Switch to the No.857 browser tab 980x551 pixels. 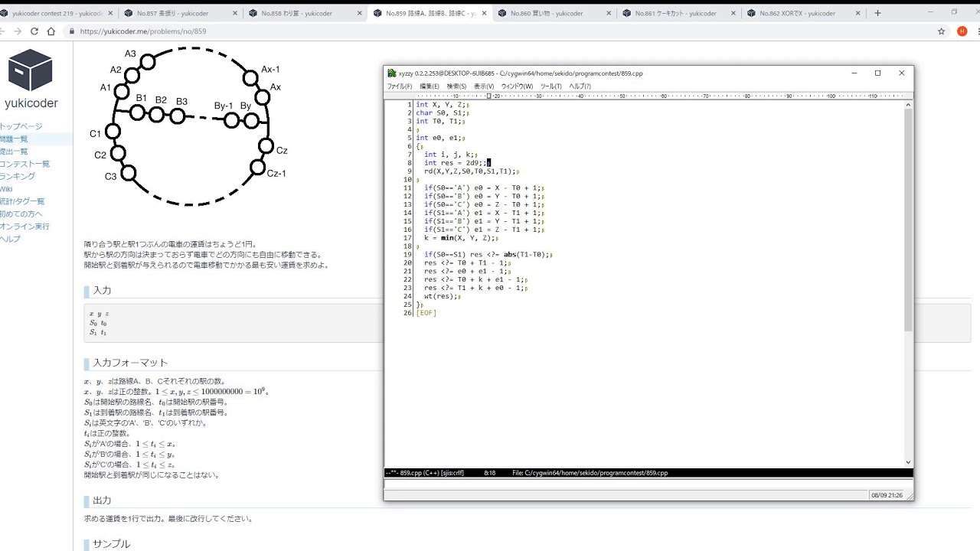(178, 13)
